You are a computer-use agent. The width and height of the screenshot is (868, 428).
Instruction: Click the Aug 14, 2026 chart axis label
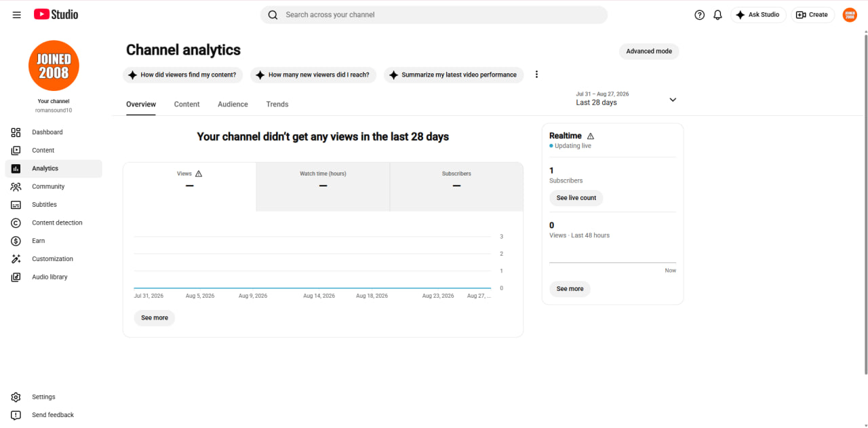tap(319, 296)
